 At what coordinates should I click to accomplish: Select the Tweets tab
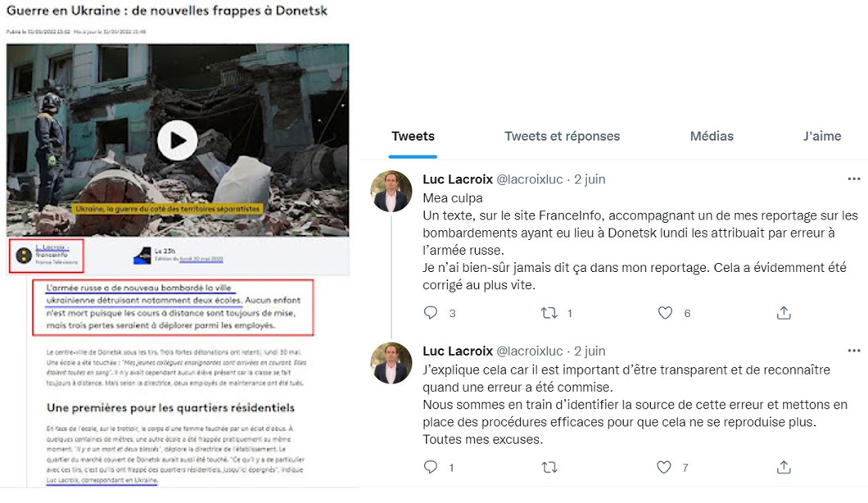tap(413, 136)
